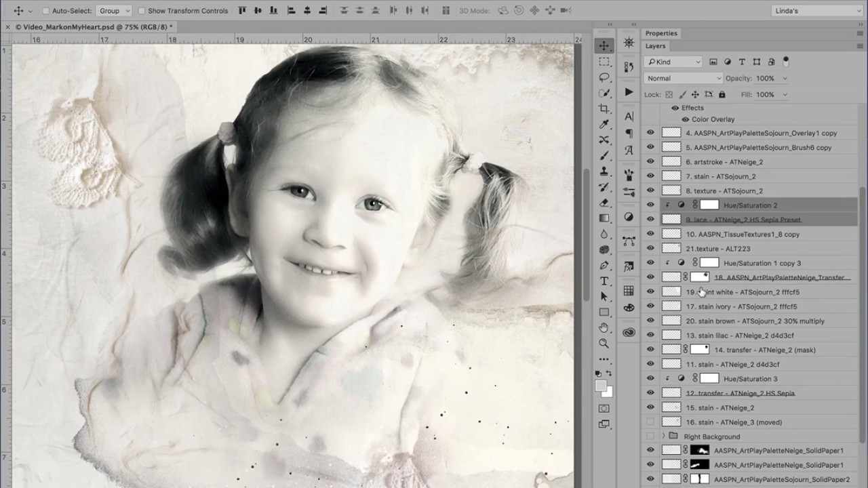Close the Video_MarkonMyHeart.psd document tab
This screenshot has width=868, height=488.
point(7,26)
